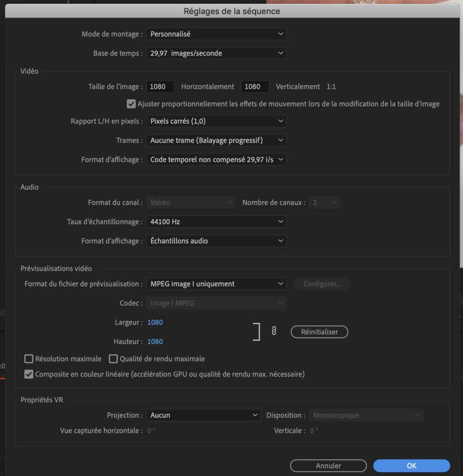The image size is (463, 476).
Task: Click the blue Largeur value 1080
Action: tap(155, 322)
